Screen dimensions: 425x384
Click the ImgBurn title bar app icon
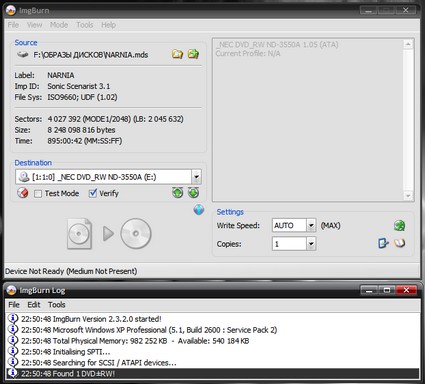[11, 10]
